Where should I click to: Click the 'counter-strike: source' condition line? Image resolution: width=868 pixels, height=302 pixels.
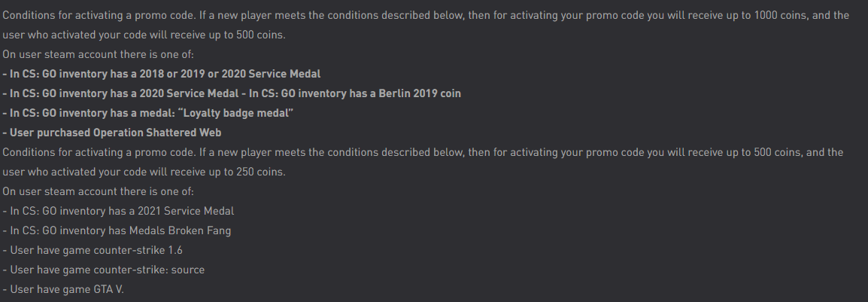(x=104, y=270)
